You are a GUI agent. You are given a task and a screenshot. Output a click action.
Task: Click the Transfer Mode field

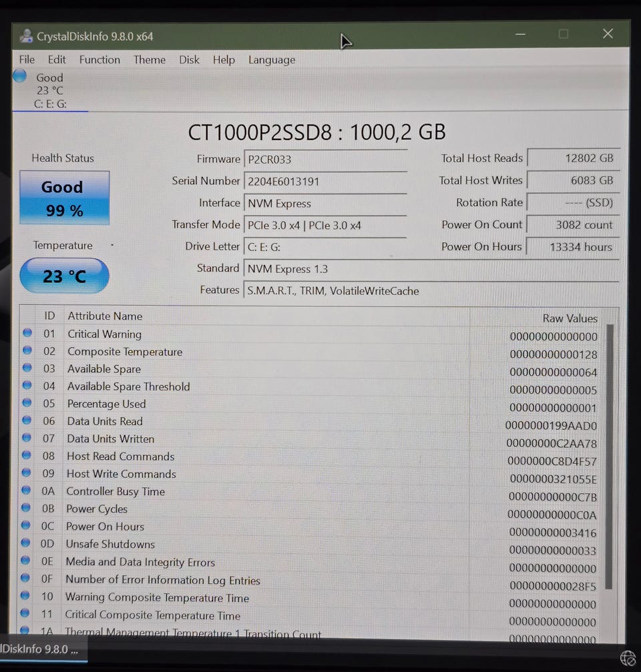325,225
